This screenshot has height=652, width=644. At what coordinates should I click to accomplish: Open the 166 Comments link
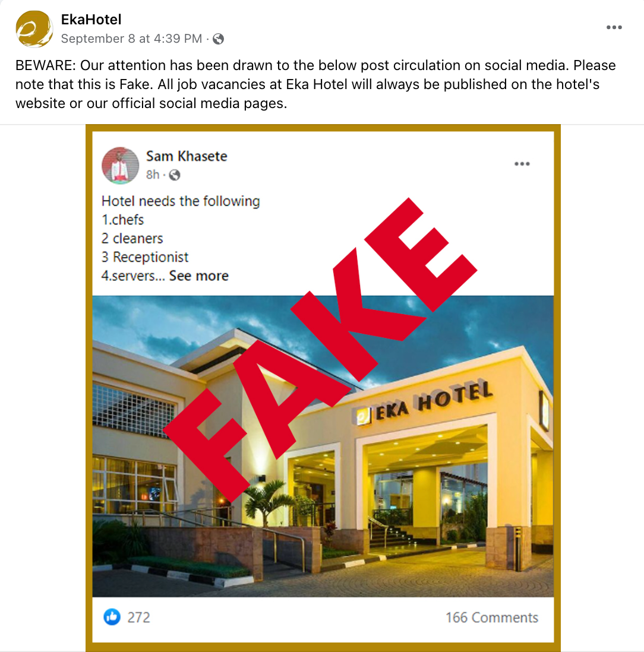tap(492, 618)
